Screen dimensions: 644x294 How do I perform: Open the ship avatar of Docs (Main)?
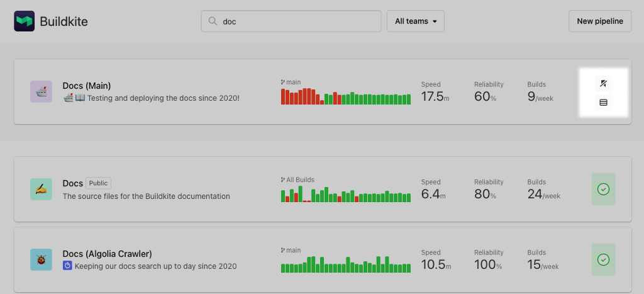41,91
